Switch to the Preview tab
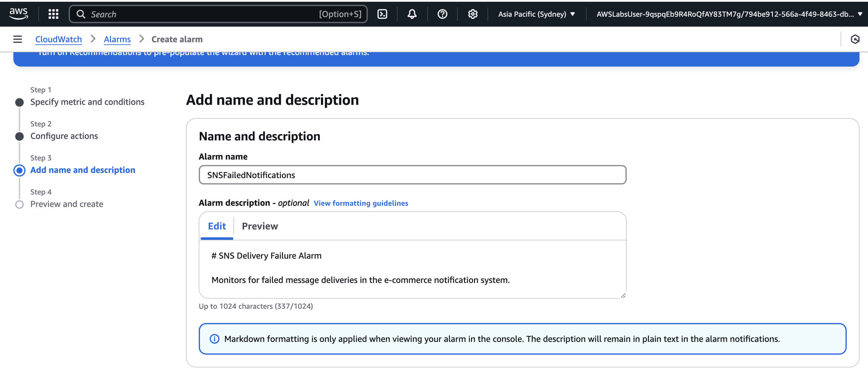 260,226
